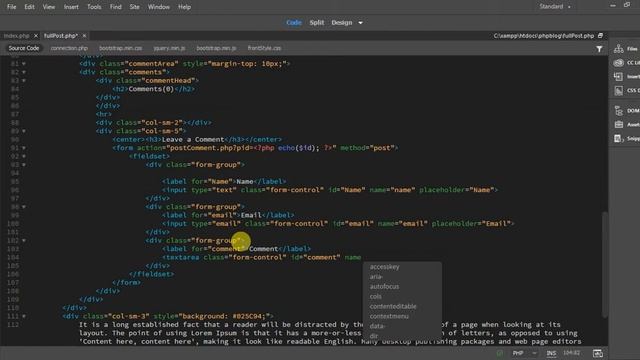
Task: Collapse code fold at line 102
Action: pyautogui.click(x=24, y=241)
